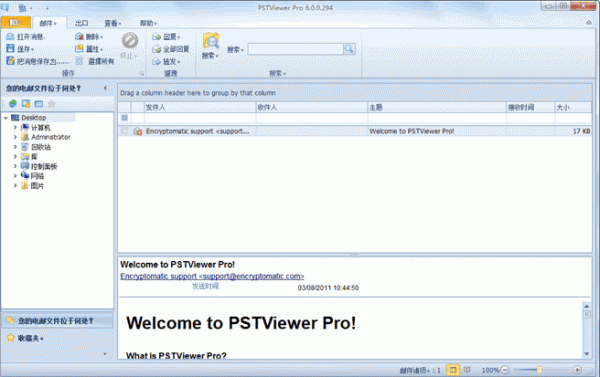Image resolution: width=600 pixels, height=377 pixels.
Task: Click the 把消息保存为 save message as icon
Action: [10, 60]
